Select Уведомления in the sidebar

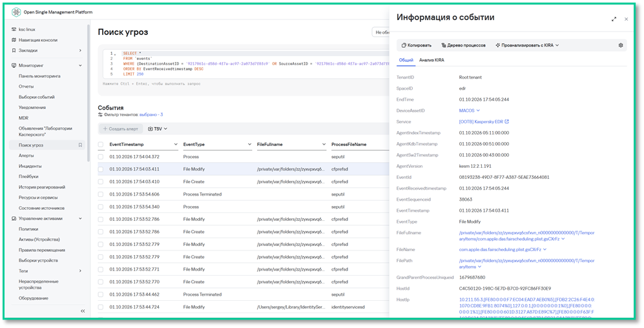[x=32, y=108]
